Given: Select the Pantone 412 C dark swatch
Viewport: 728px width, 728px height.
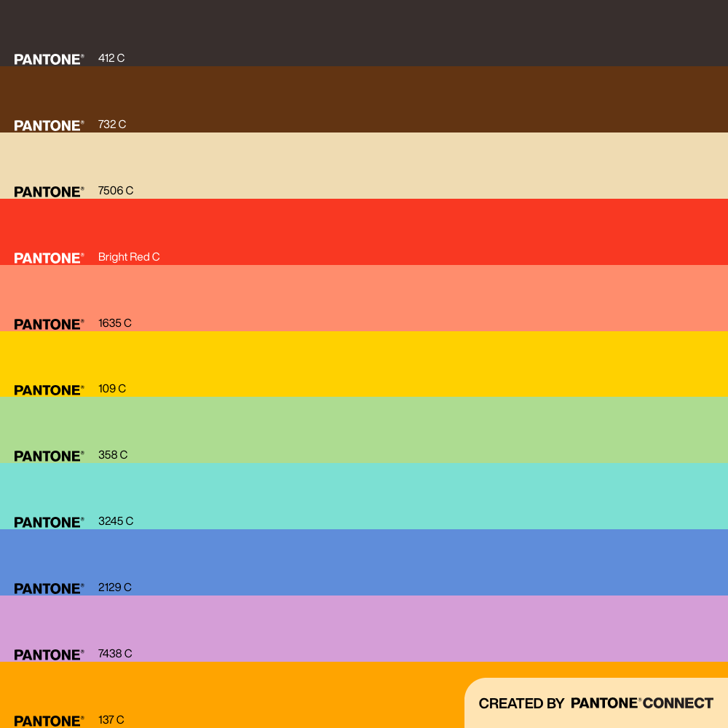Looking at the screenshot, I should (x=364, y=33).
